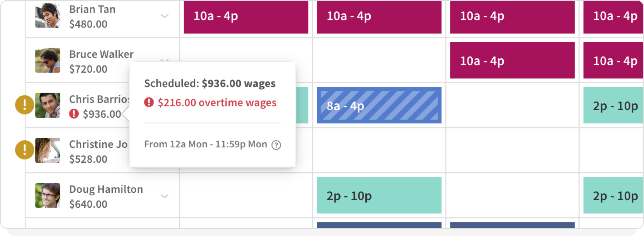Open Brian Tan's first 10a - 4p shift
This screenshot has height=236, width=644.
tap(245, 16)
